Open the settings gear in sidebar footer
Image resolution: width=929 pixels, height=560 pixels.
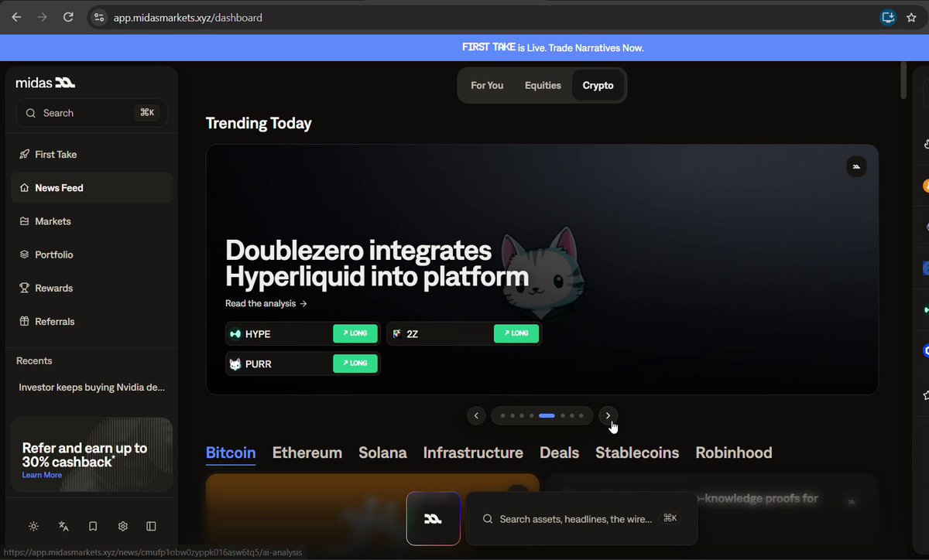[122, 526]
